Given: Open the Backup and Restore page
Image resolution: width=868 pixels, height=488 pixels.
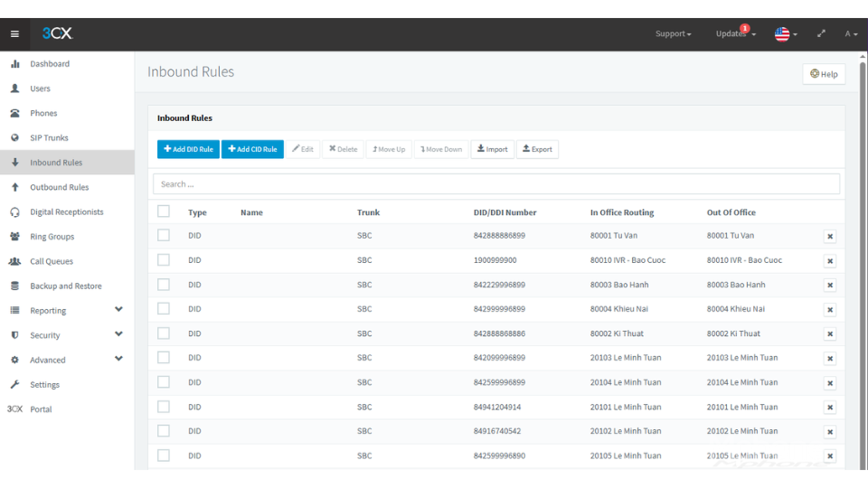Looking at the screenshot, I should click(x=67, y=286).
